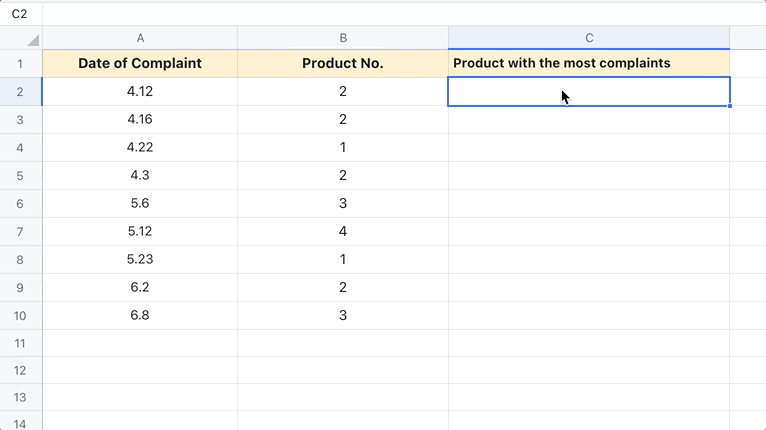The width and height of the screenshot is (766, 430).
Task: Select column B header
Action: (x=343, y=38)
